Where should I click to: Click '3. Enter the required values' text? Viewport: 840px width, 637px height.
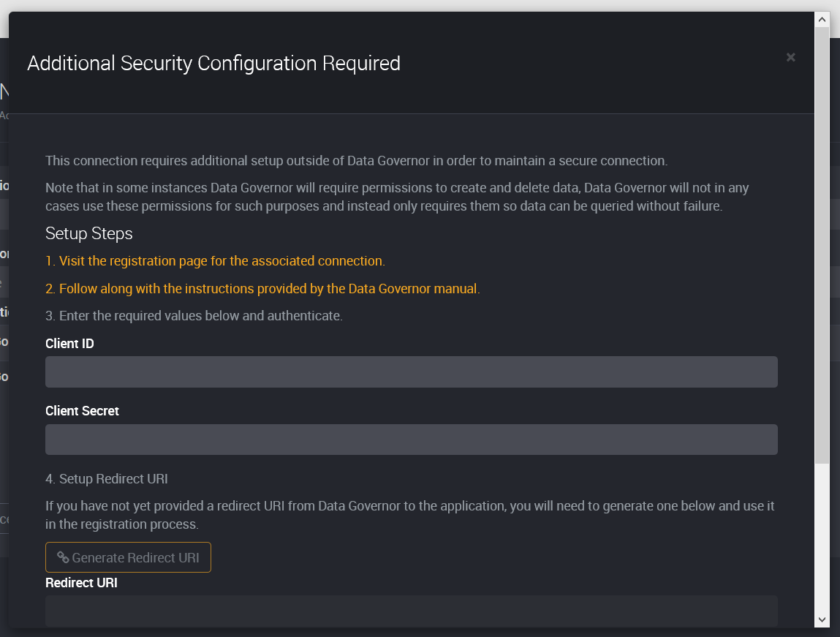point(194,316)
